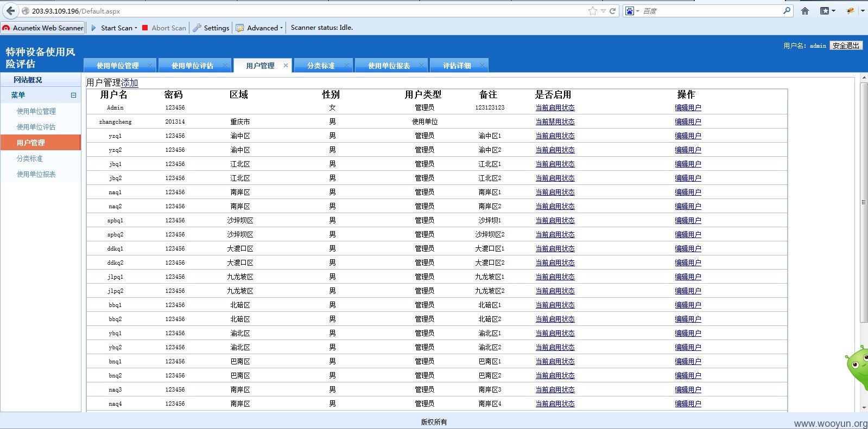Close the 评估详细 tab with its X
Viewport: 868px width, 429px height.
point(482,65)
